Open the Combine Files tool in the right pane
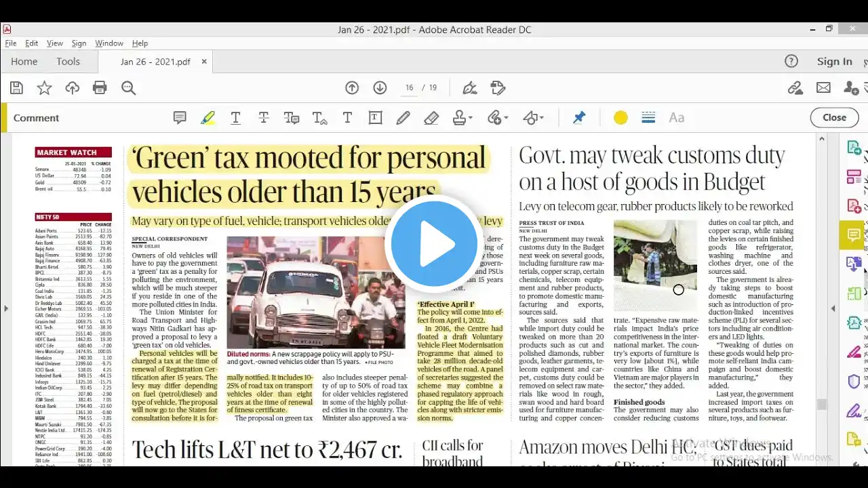 pos(854,264)
